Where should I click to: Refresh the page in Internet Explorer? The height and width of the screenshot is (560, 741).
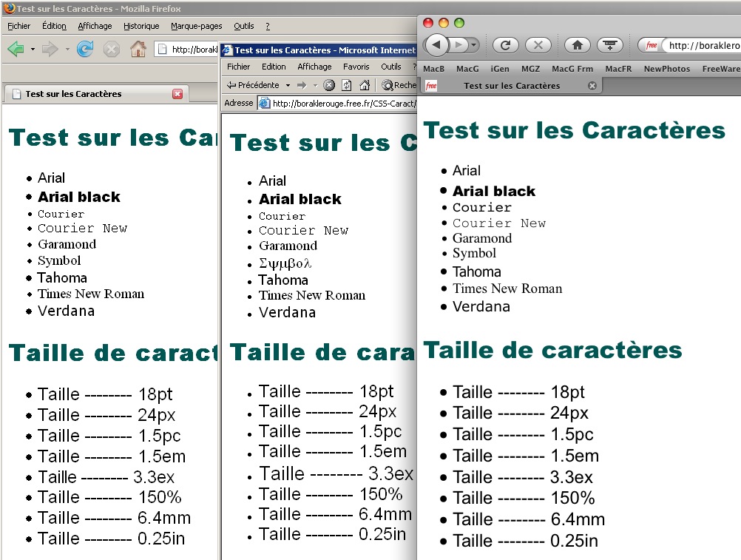point(346,85)
